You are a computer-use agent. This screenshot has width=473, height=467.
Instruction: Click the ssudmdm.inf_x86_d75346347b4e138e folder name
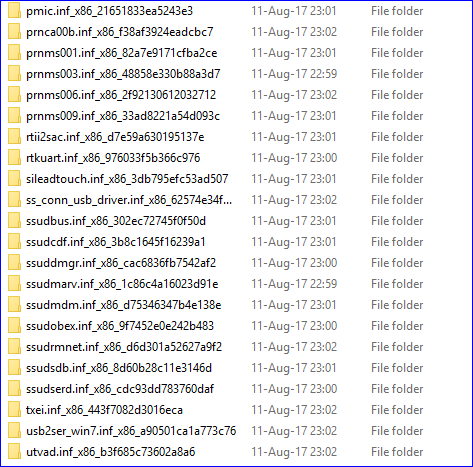[x=124, y=305]
